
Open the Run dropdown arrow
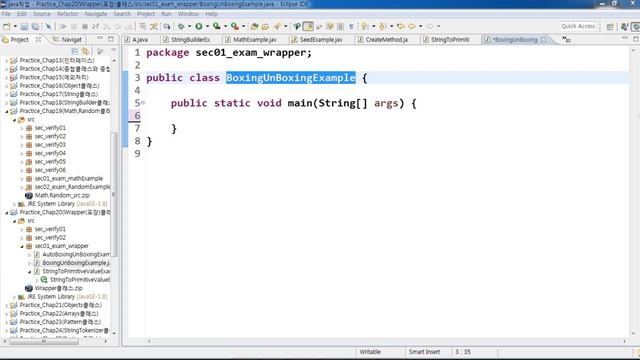pyautogui.click(x=207, y=27)
